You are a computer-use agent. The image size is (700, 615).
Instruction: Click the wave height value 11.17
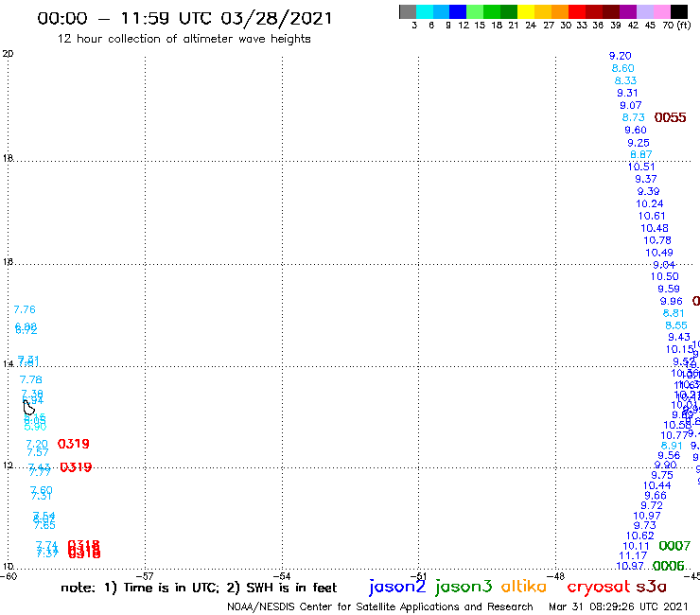(633, 555)
